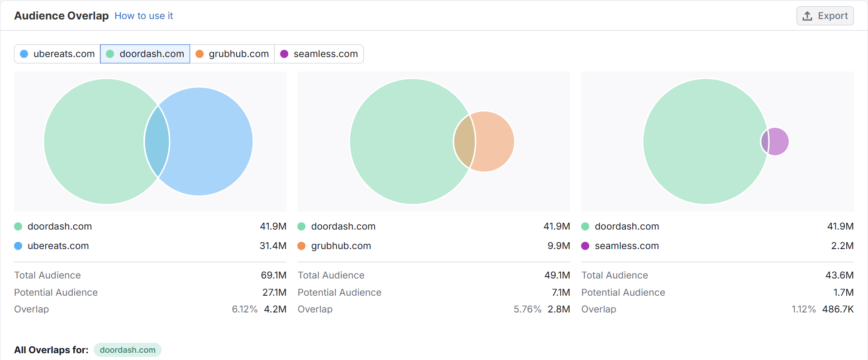Click the ubereats.com legend label
Screen dimensions: 868x360
click(x=58, y=246)
